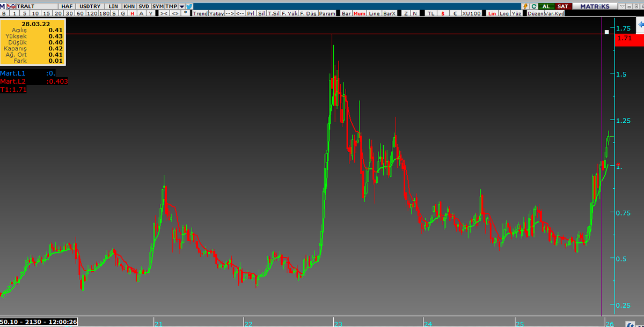Select the 20 minute period
Viewport: 644px width, 327px height.
[x=57, y=13]
